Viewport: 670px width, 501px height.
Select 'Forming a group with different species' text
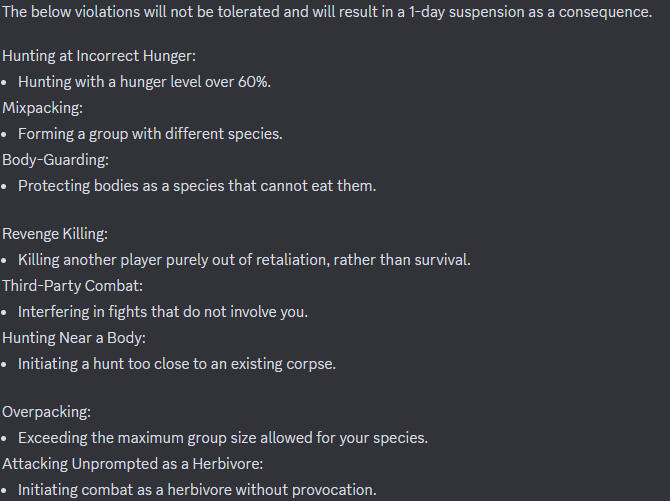click(150, 134)
